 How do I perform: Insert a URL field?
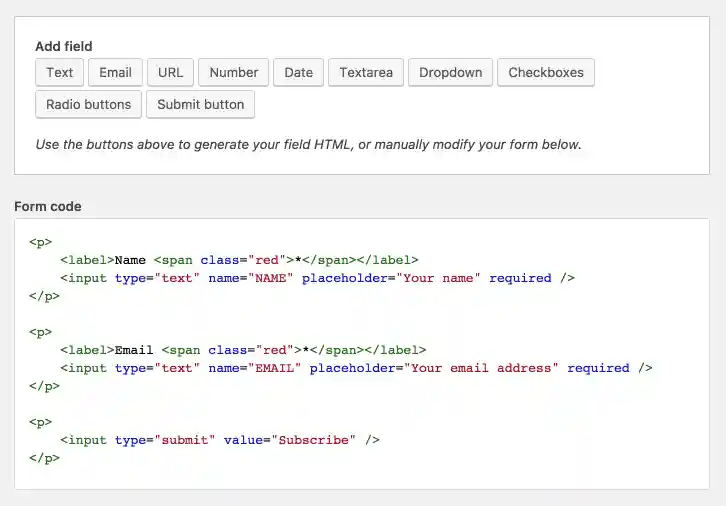click(170, 72)
